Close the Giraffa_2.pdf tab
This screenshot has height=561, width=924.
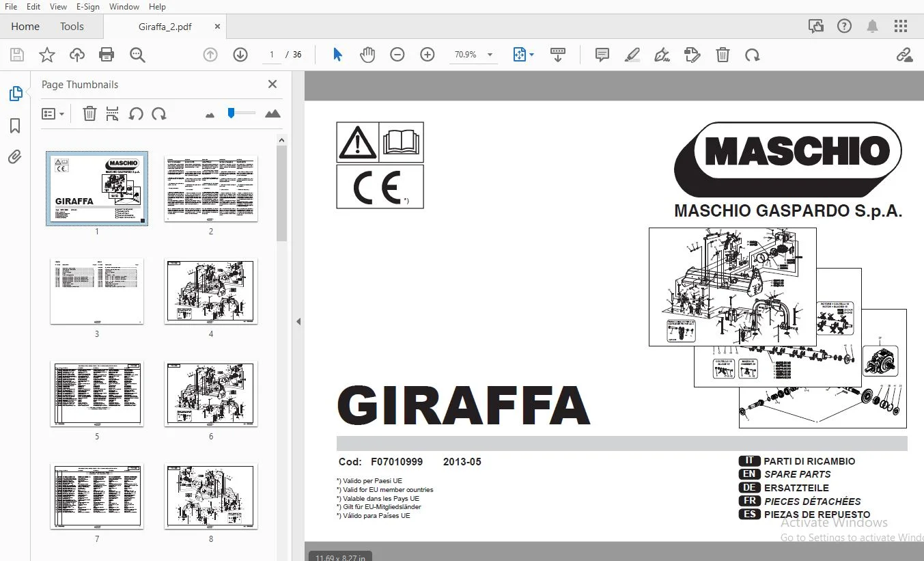coord(218,27)
